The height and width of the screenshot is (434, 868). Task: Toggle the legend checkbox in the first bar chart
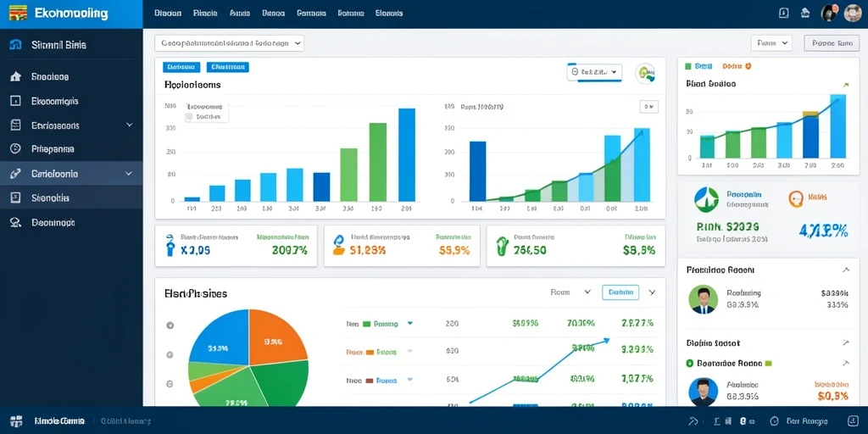[189, 117]
